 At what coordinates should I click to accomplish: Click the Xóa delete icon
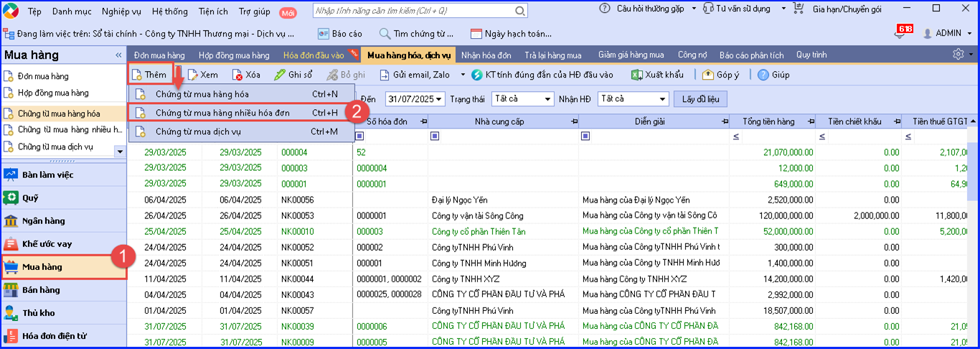(x=237, y=75)
